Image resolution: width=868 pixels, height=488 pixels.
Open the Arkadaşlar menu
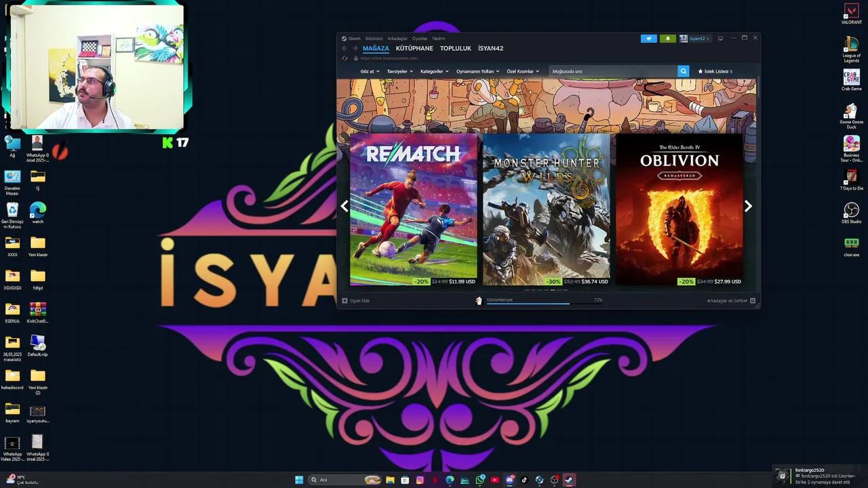(397, 39)
